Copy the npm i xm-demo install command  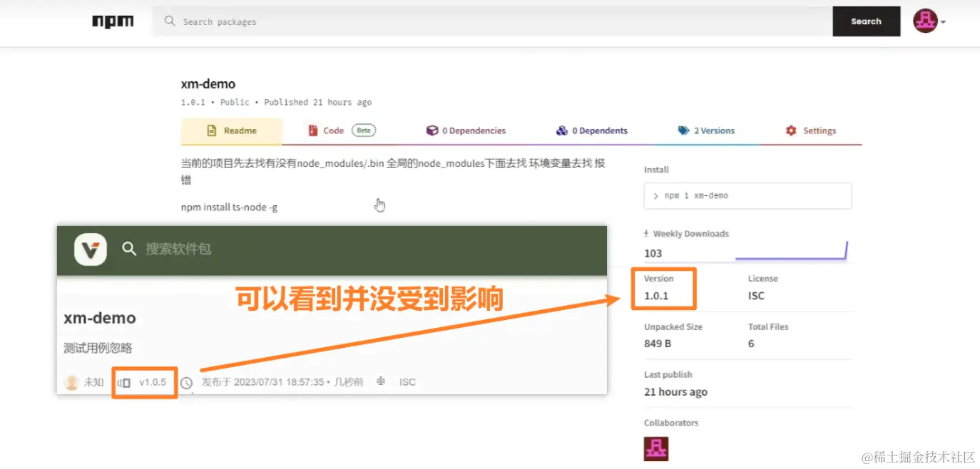747,196
